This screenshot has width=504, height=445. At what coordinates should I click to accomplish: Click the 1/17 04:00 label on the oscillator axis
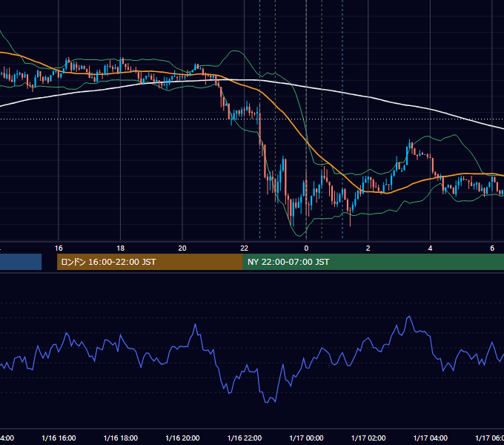(431, 438)
